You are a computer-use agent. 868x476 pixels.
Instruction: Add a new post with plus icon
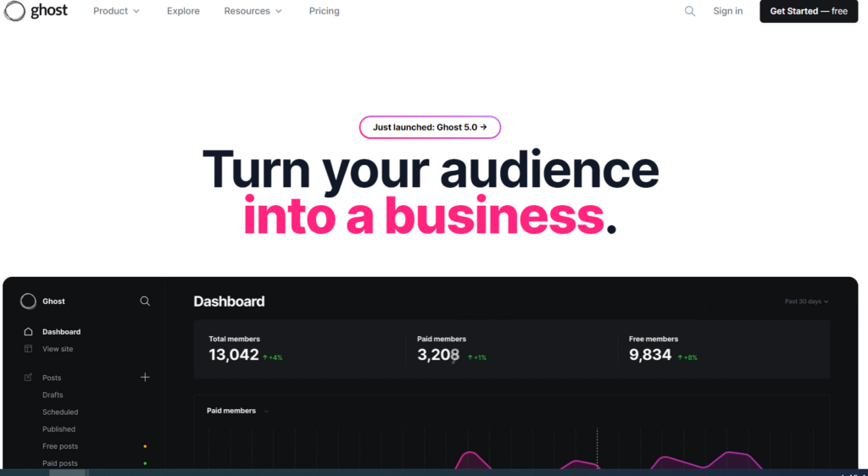coord(145,378)
